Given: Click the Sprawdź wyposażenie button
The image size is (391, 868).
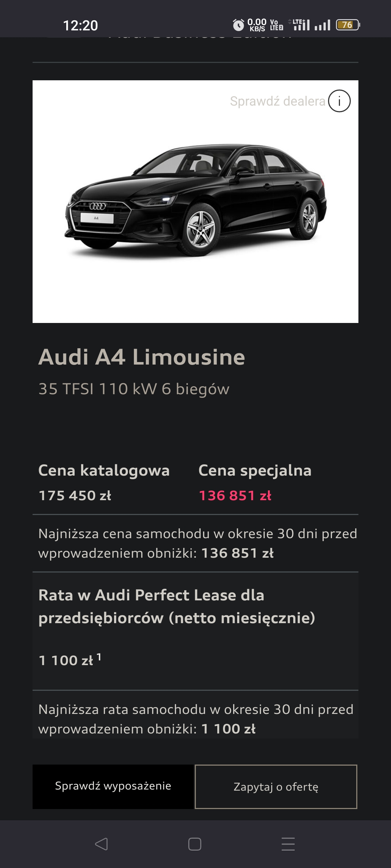Looking at the screenshot, I should (x=113, y=786).
